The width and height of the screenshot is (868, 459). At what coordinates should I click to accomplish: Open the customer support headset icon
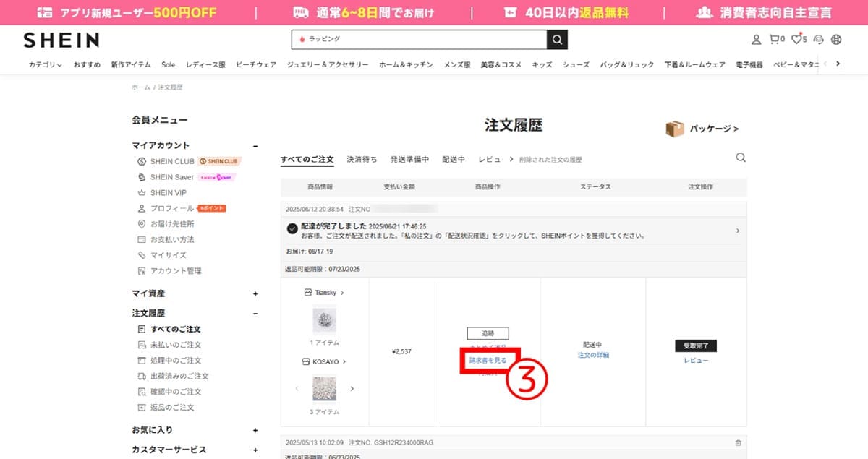coord(819,40)
